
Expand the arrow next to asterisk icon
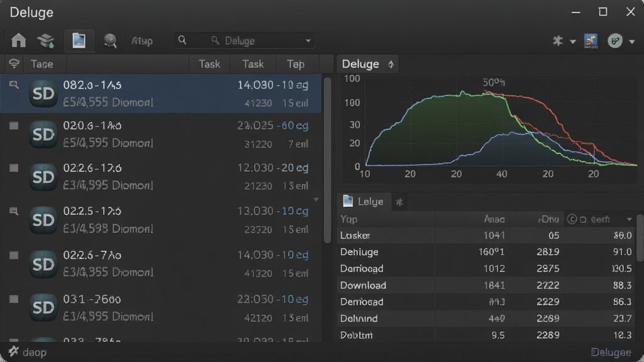[x=572, y=41]
